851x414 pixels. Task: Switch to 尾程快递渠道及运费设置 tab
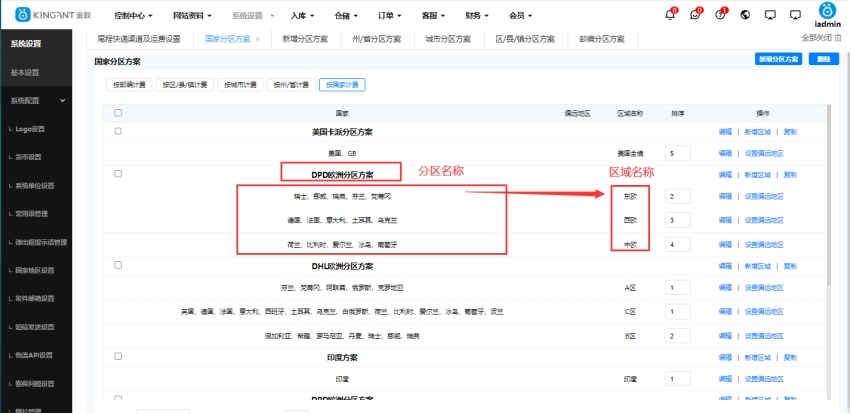(139, 39)
